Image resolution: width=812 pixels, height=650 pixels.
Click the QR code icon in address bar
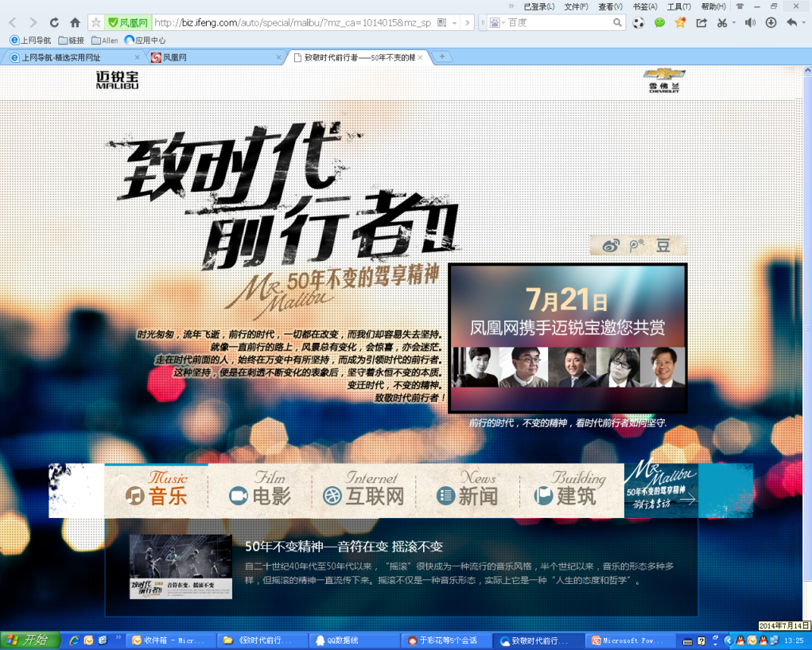pos(441,23)
